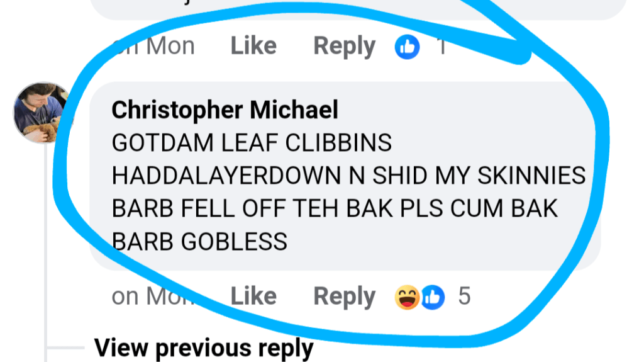This screenshot has width=644, height=362.
Task: Open the reaction count showing 5
Action: point(464,296)
